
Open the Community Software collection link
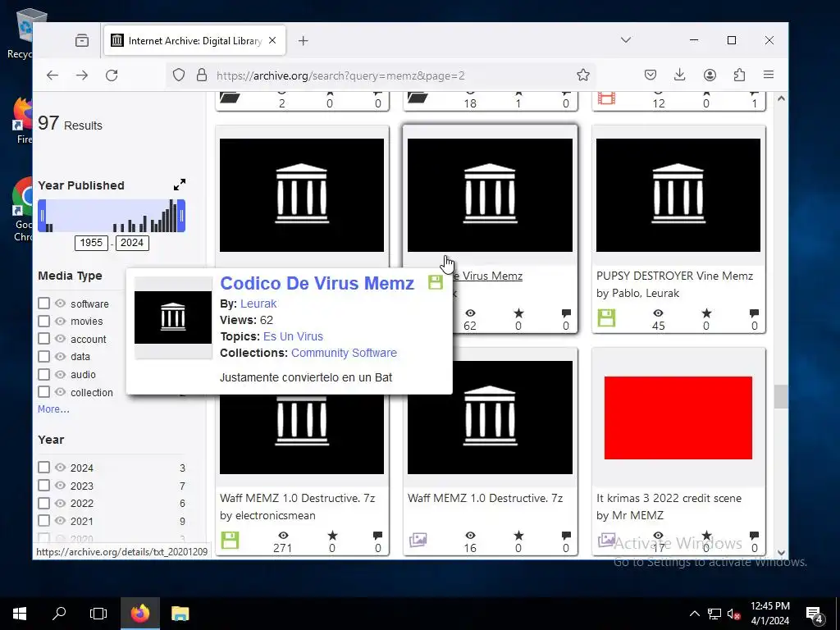tap(344, 353)
